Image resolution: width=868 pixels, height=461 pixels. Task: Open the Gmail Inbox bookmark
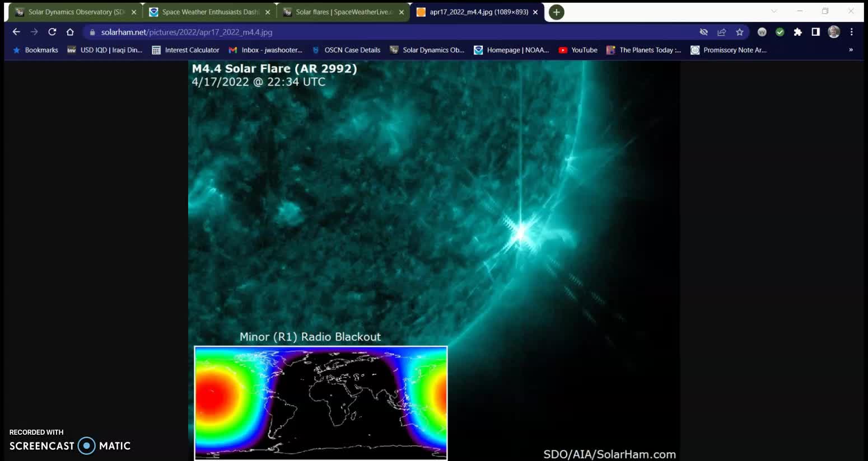(265, 50)
